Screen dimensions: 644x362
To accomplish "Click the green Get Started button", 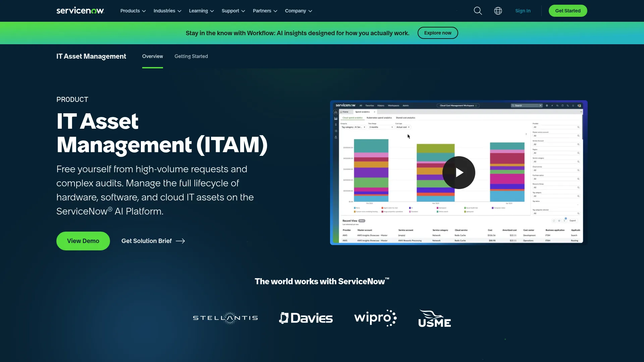I will click(568, 11).
